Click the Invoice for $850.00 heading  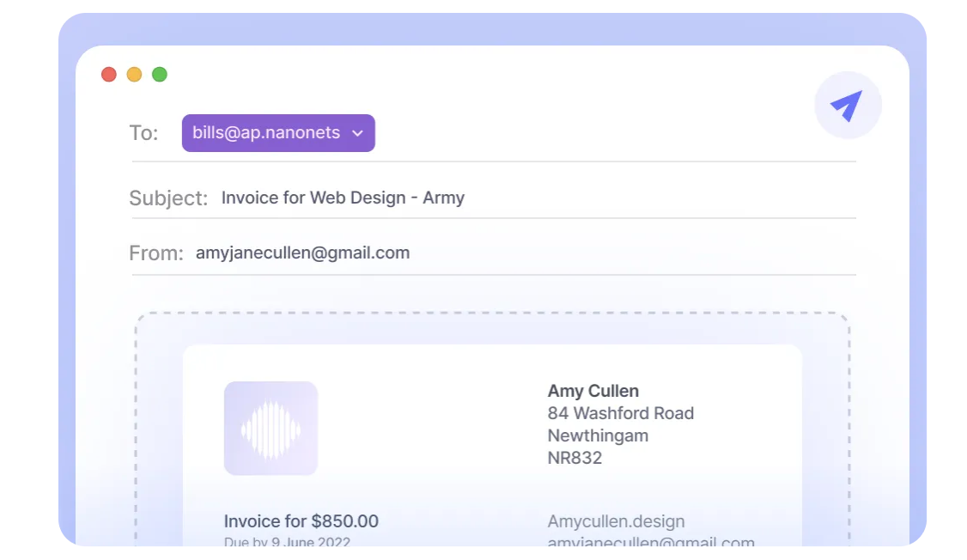[x=301, y=521]
